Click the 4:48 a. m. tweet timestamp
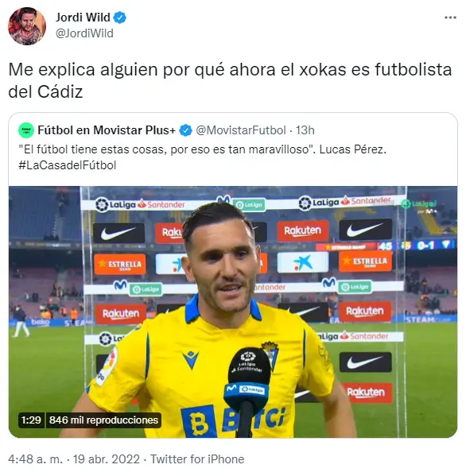 [35, 459]
